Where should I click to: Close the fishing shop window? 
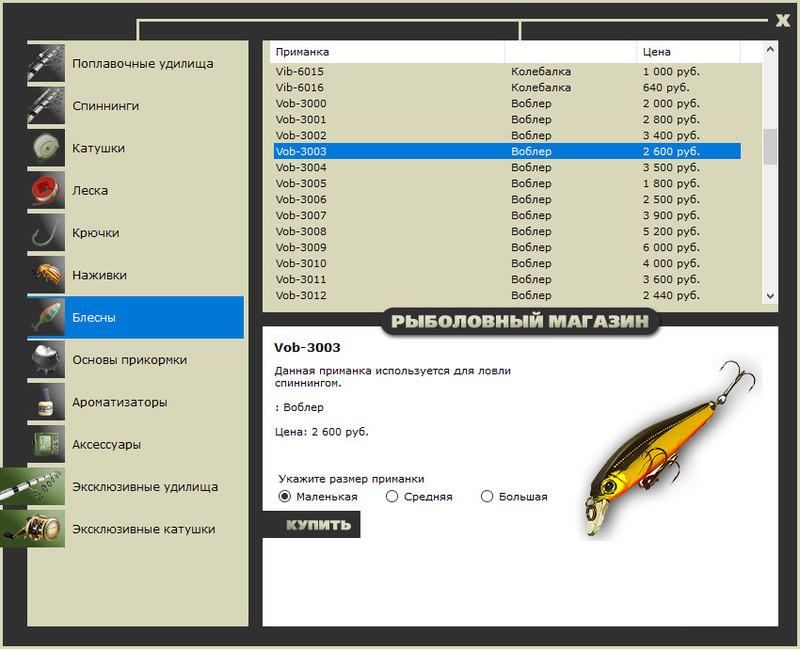[x=783, y=20]
